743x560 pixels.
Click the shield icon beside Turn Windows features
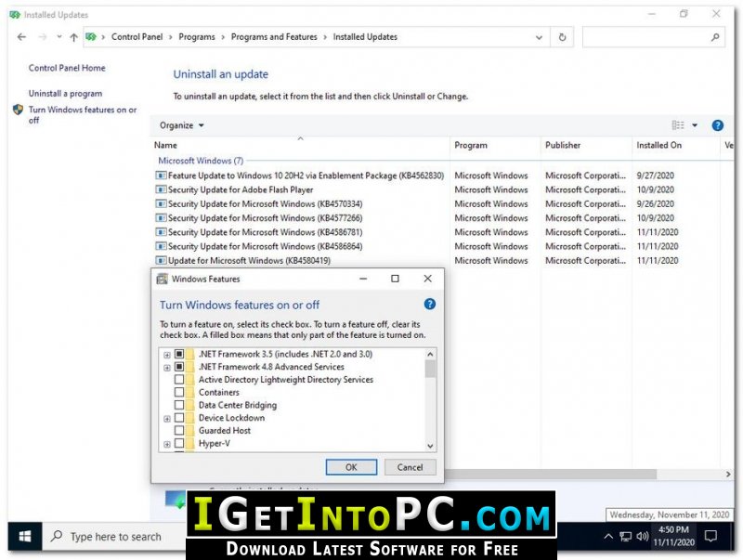coord(18,110)
